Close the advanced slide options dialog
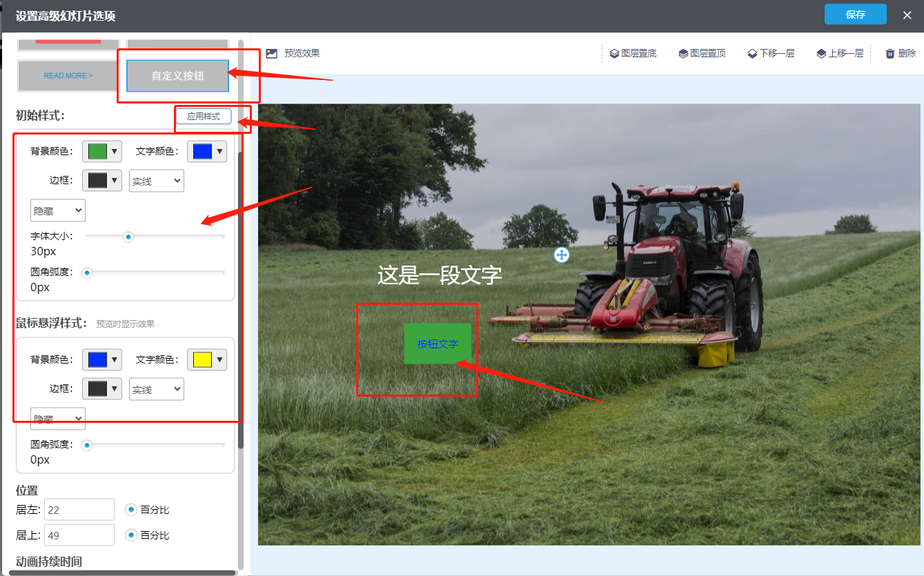This screenshot has height=576, width=924. 907,15
